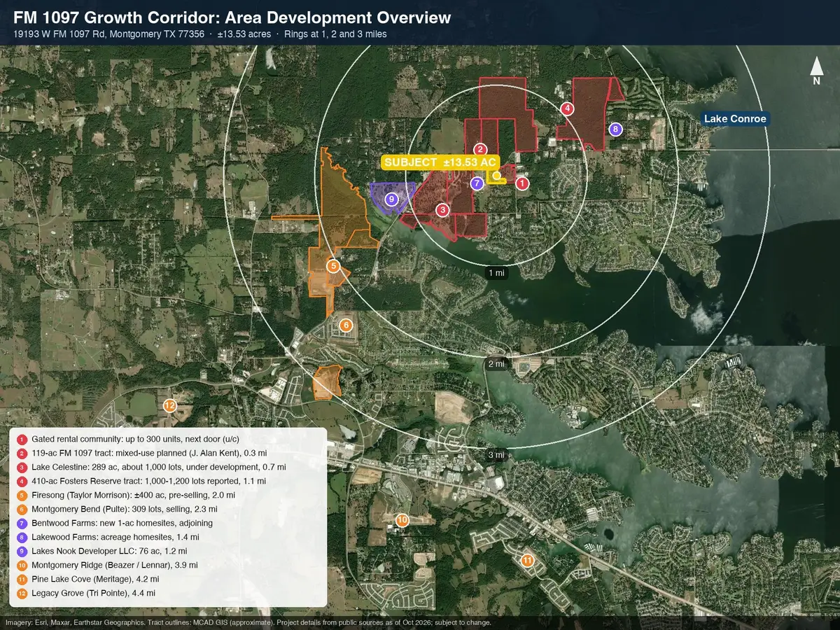The width and height of the screenshot is (840, 630).
Task: Select orange marker 12 on the map
Action: 169,405
